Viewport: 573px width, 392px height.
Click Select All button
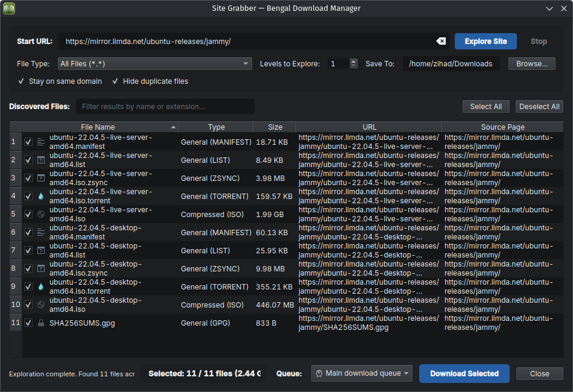tap(486, 106)
